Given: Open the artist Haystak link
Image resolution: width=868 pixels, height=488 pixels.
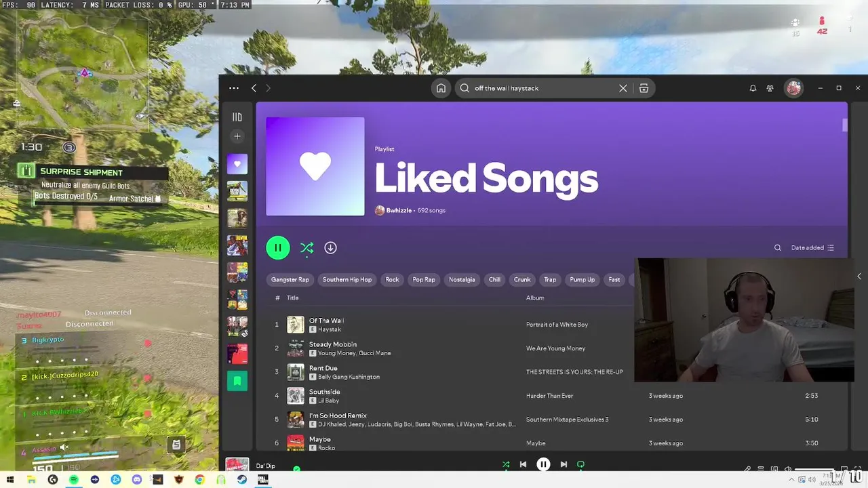Looking at the screenshot, I should tap(330, 329).
